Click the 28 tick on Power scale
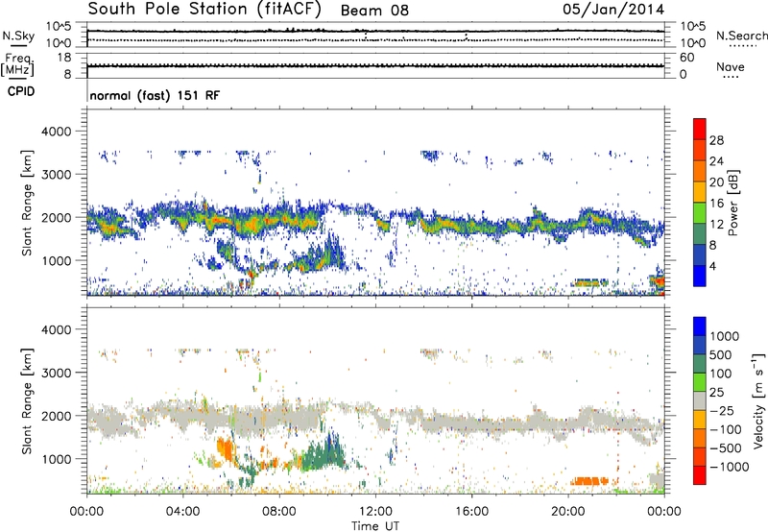This screenshot has height=532, width=768. pyautogui.click(x=716, y=140)
